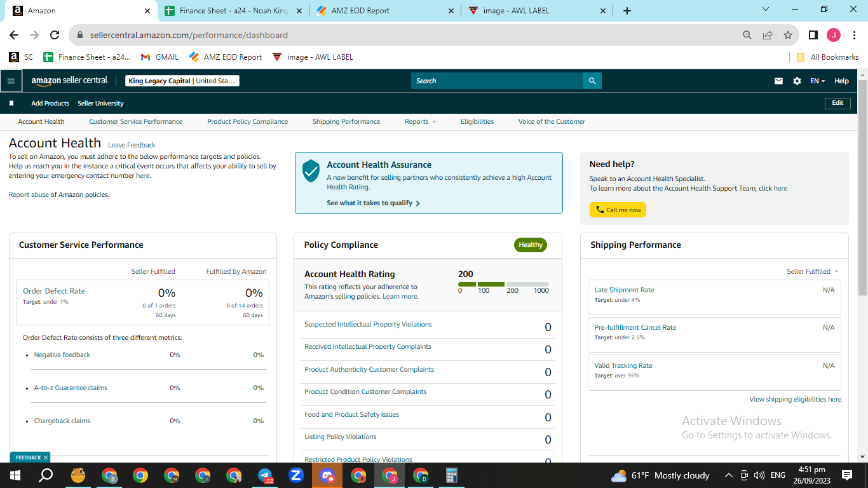
Task: Click the Seller Central search field
Action: (497, 81)
